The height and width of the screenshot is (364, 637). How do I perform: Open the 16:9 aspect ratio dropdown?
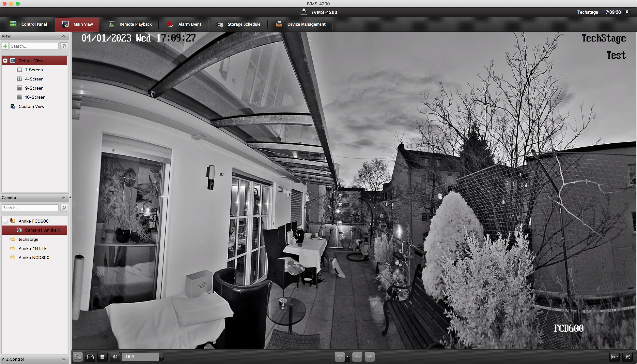tap(161, 357)
